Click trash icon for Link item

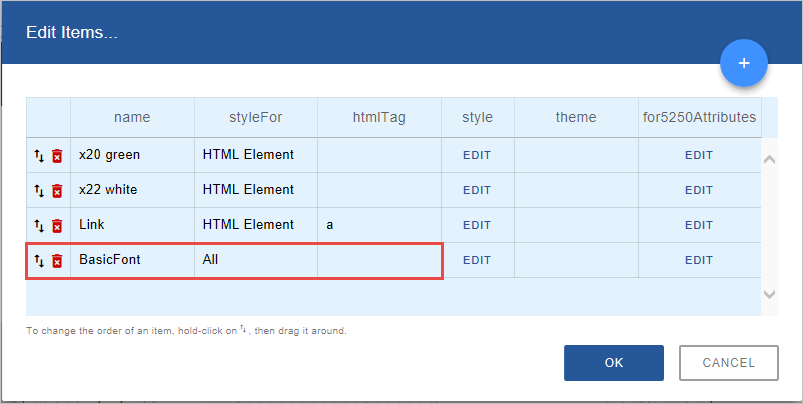57,225
